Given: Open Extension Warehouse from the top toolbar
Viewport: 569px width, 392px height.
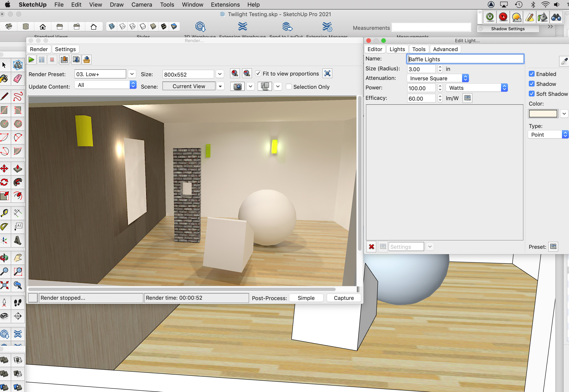Looking at the screenshot, I should pos(242,26).
